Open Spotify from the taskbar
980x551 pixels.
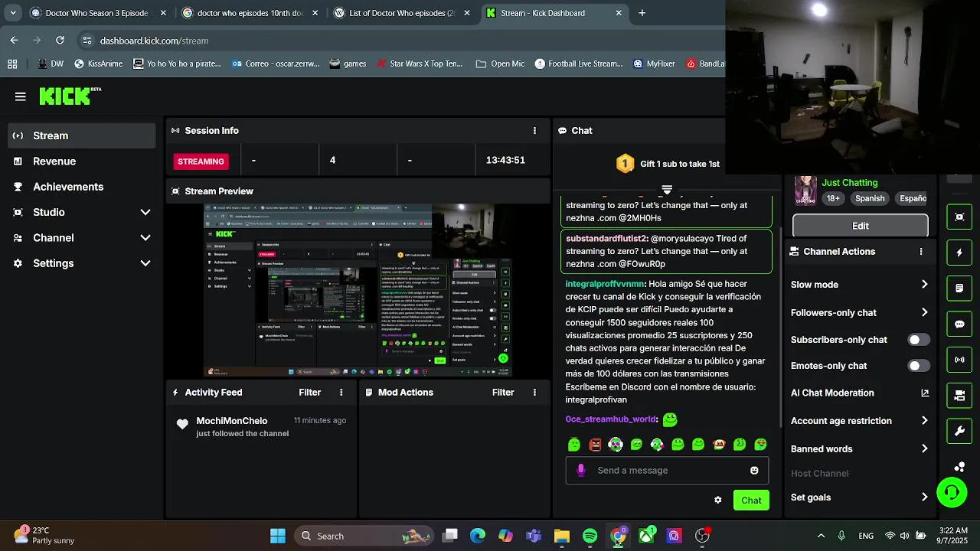tap(590, 536)
